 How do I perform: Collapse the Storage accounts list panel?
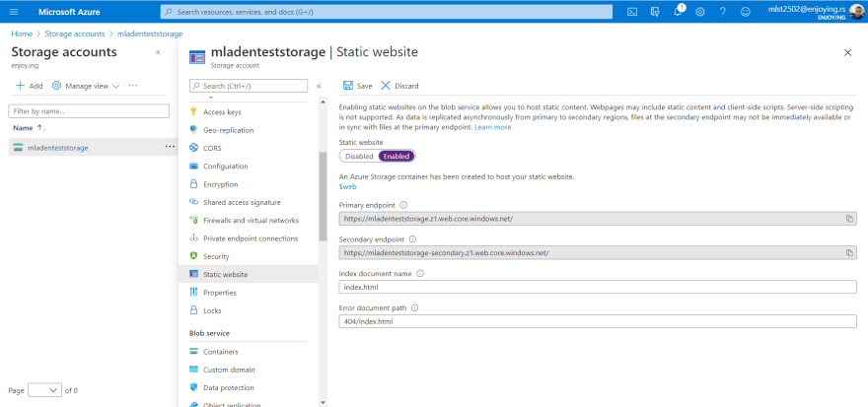[158, 52]
